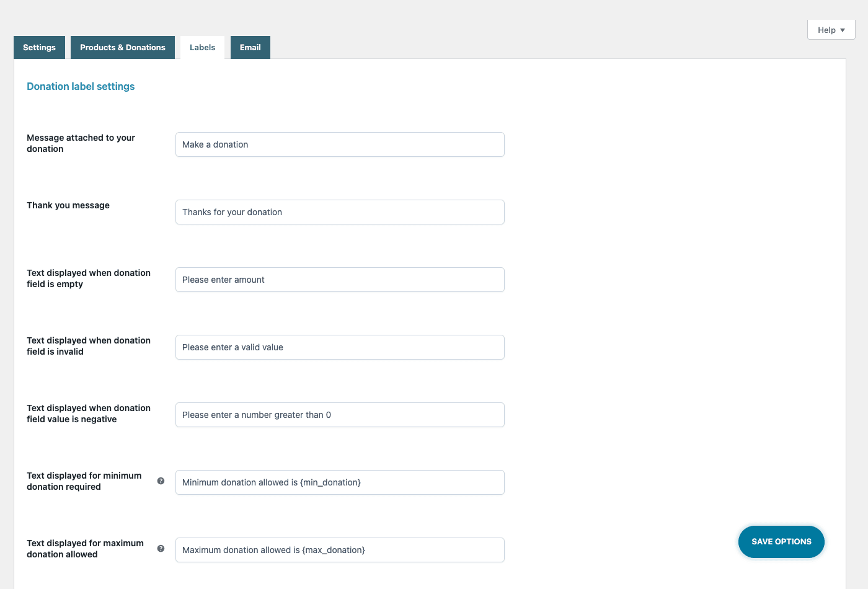
Task: Click 'Text displayed for maximum donation allowed' label
Action: (x=85, y=549)
